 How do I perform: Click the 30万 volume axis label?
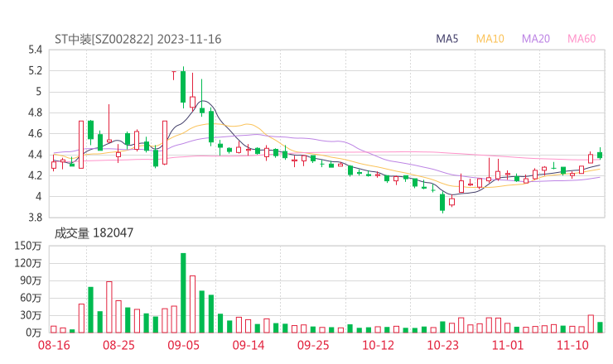pyautogui.click(x=31, y=315)
